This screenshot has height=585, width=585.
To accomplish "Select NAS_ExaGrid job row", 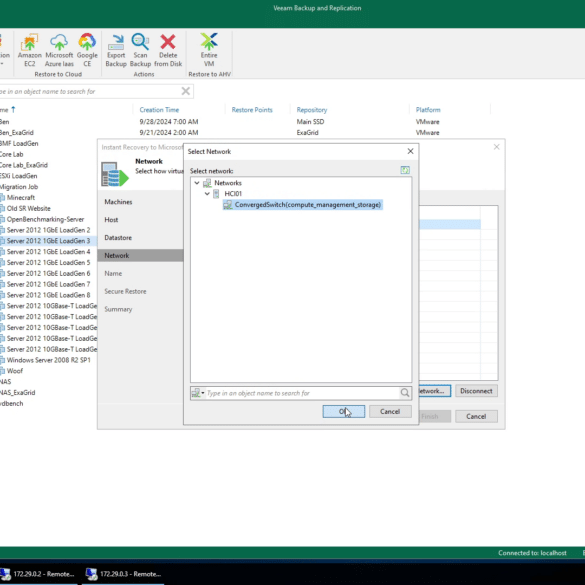I will (x=18, y=392).
